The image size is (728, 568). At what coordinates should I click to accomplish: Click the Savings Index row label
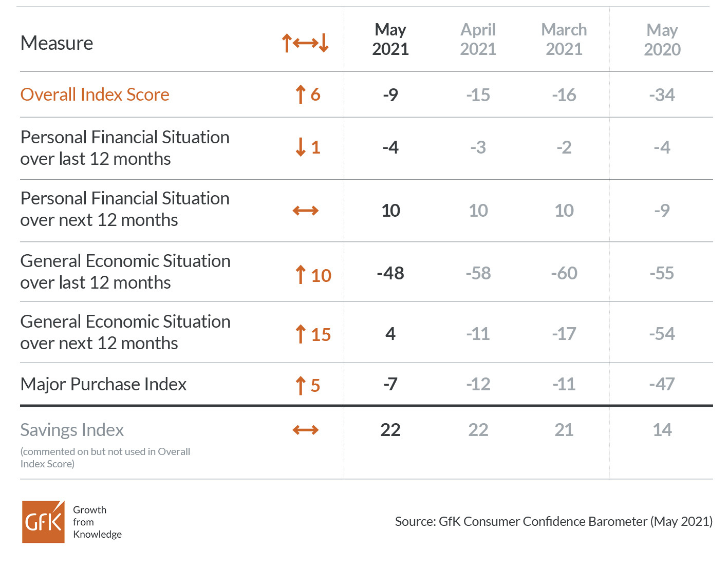(72, 430)
